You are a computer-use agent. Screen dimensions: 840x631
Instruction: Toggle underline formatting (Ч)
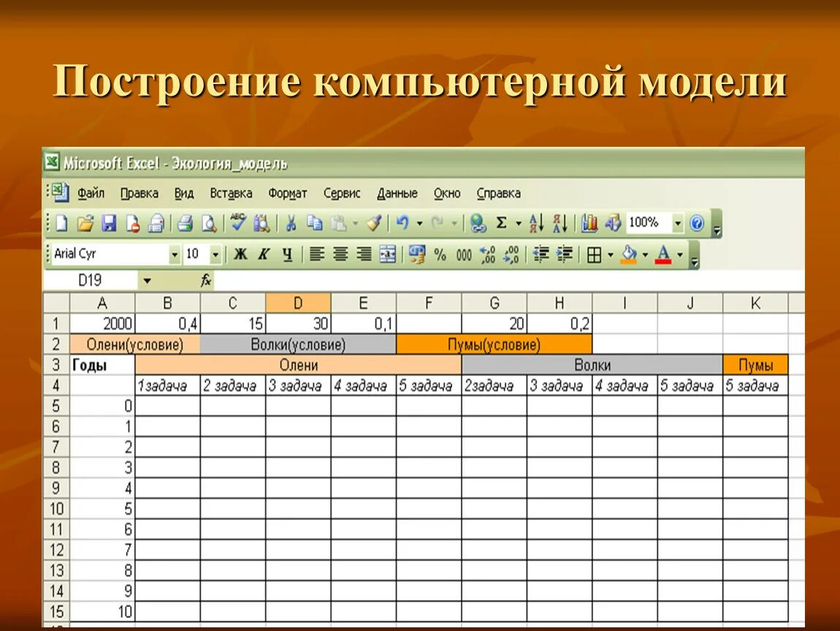coord(288,254)
